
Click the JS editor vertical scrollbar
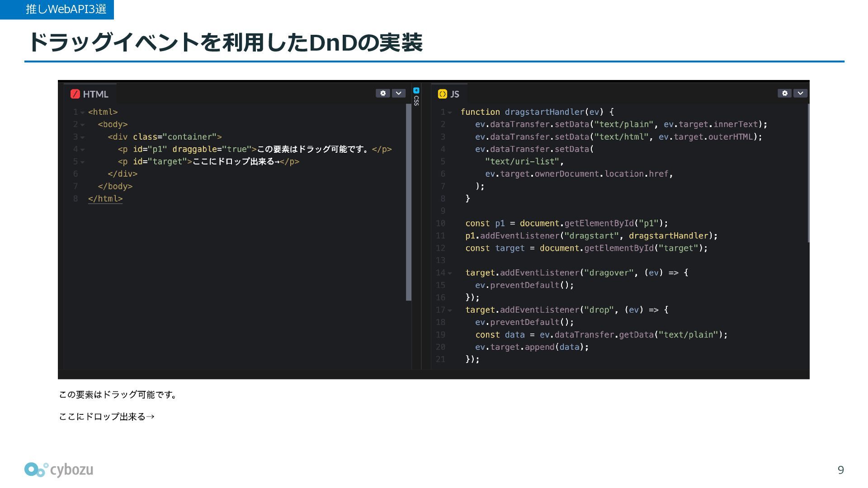808,173
